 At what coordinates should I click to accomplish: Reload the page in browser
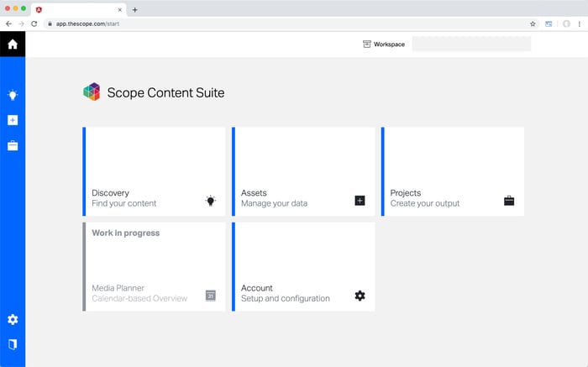coord(34,24)
